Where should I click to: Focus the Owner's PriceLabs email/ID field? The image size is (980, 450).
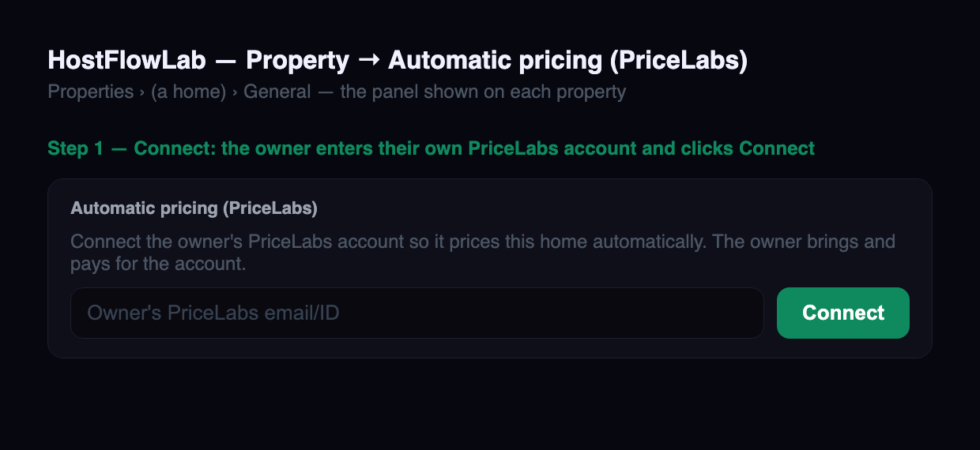[x=417, y=313]
